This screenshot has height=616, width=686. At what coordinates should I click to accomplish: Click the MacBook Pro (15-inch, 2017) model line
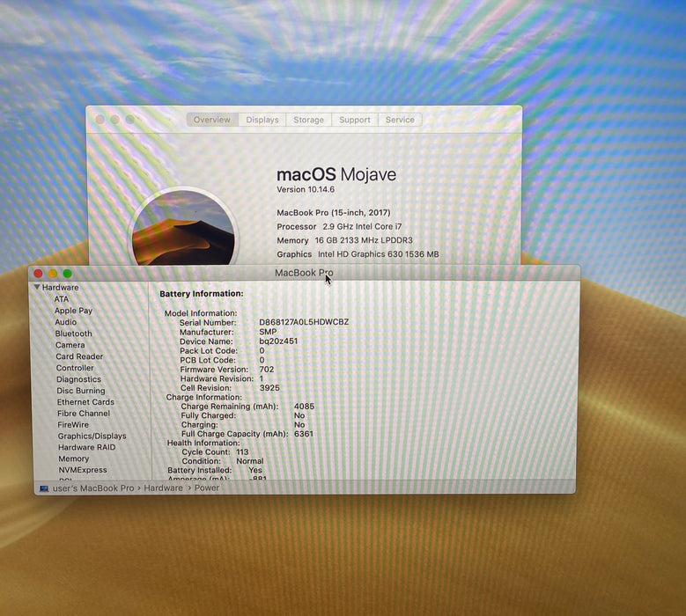click(334, 212)
